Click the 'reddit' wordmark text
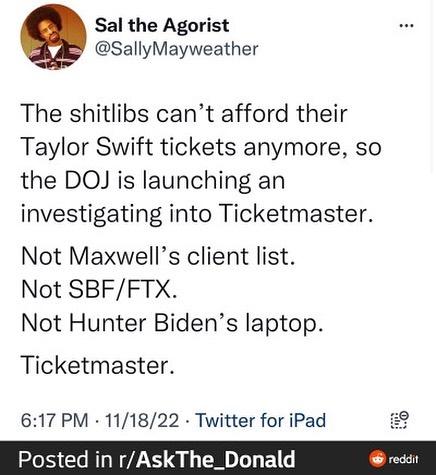The image size is (436, 475). pyautogui.click(x=404, y=459)
